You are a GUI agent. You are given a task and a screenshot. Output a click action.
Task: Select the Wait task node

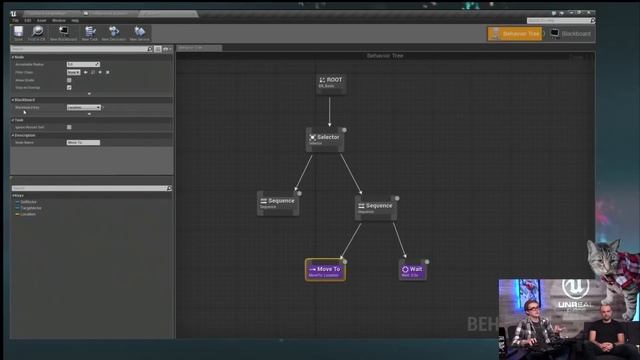click(x=413, y=270)
